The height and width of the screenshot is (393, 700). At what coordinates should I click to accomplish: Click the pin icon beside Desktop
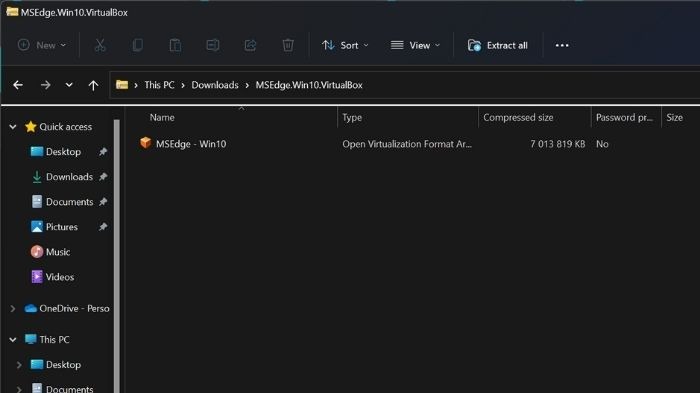point(103,152)
